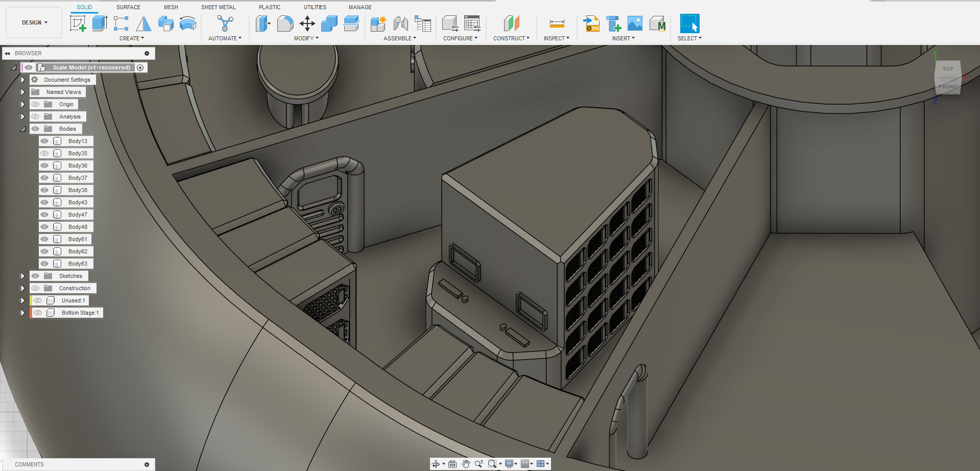
Task: Select the Fillet tool icon
Action: [x=285, y=23]
